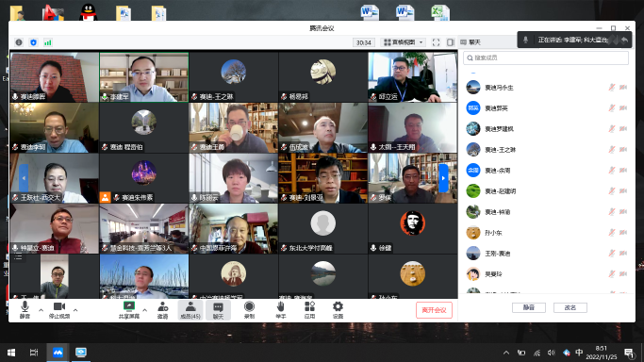Start recording with the record icon
Screen dimensions: 644x362
[x=249, y=310]
